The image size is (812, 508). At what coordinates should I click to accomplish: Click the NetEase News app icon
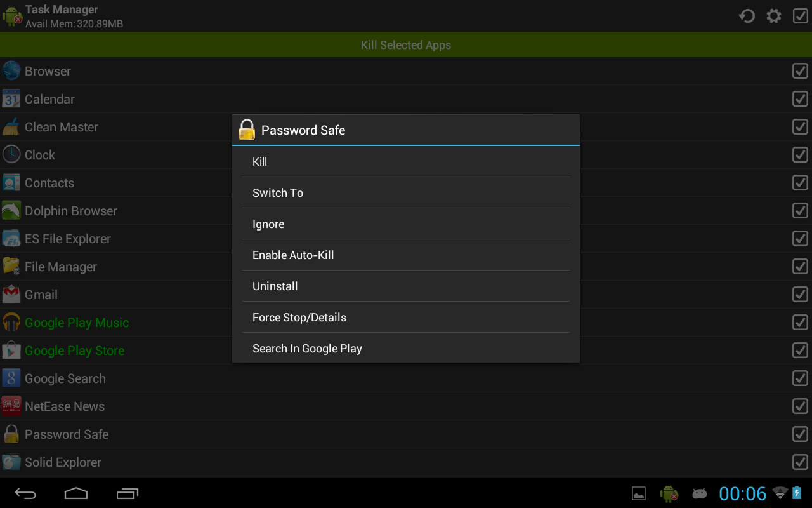coord(11,406)
